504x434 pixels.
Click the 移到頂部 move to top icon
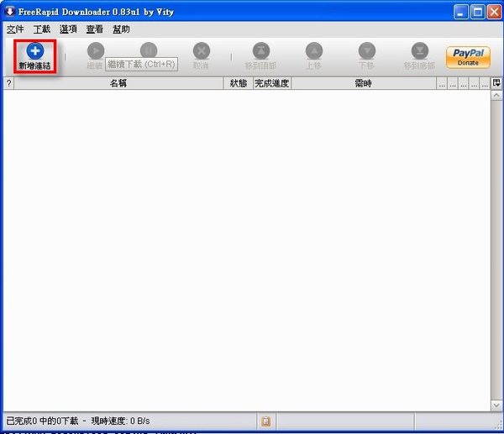(261, 50)
